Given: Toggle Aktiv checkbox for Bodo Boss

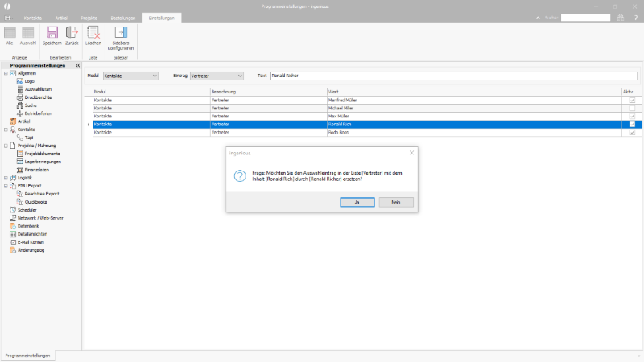Looking at the screenshot, I should point(632,133).
